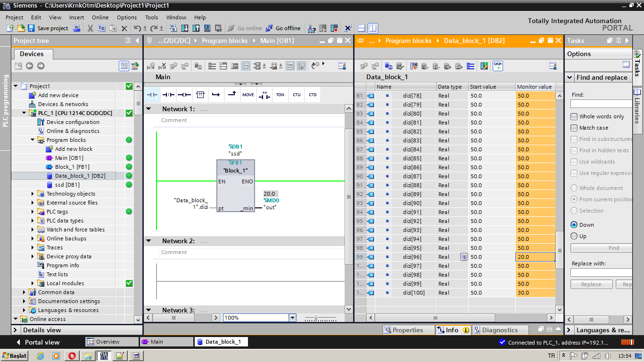Open Device configuration in project tree
Viewport: 644px width, 362px height.
[73, 122]
